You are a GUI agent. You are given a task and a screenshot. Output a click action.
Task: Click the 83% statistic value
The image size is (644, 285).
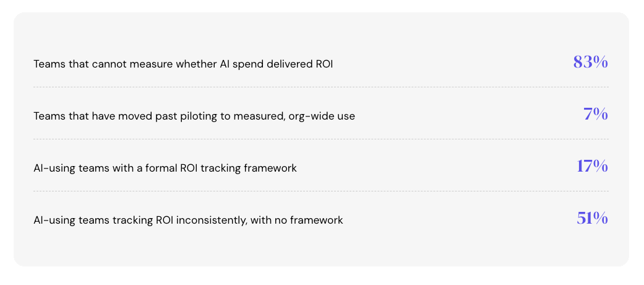point(590,63)
